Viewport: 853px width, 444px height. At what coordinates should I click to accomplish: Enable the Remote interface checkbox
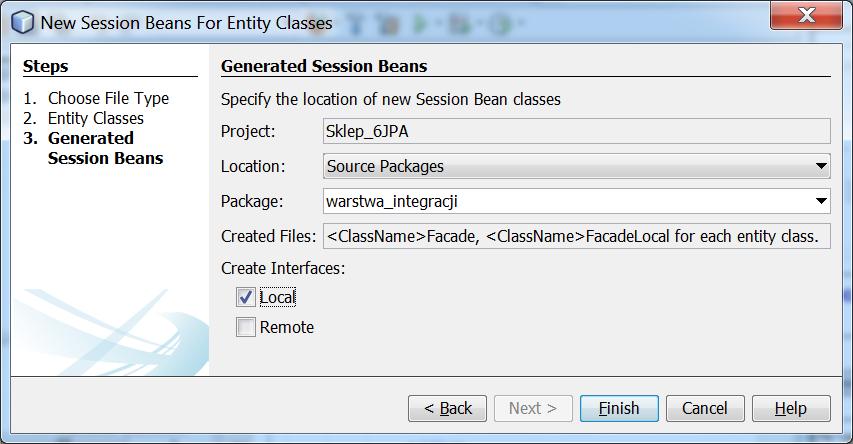click(x=245, y=327)
